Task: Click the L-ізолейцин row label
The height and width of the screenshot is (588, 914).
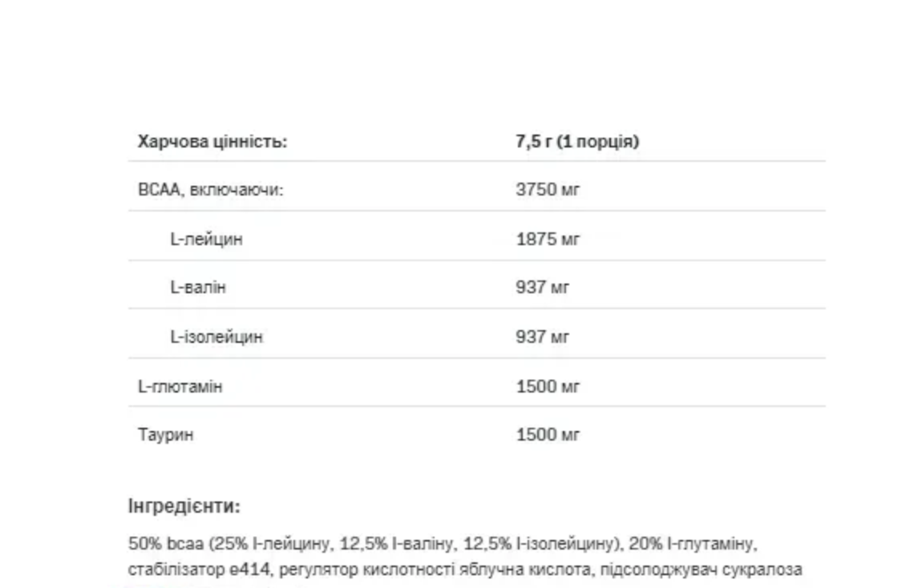Action: (216, 337)
